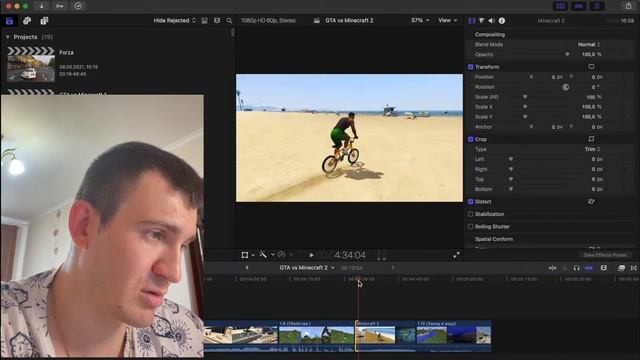The width and height of the screenshot is (640, 360).
Task: Select the Forza project thumbnail
Action: (31, 64)
